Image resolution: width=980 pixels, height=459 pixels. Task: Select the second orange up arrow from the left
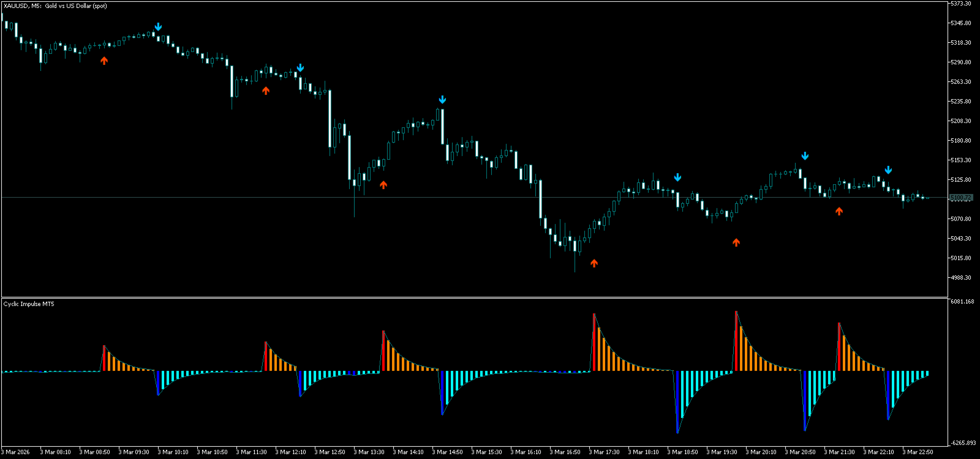[x=266, y=91]
